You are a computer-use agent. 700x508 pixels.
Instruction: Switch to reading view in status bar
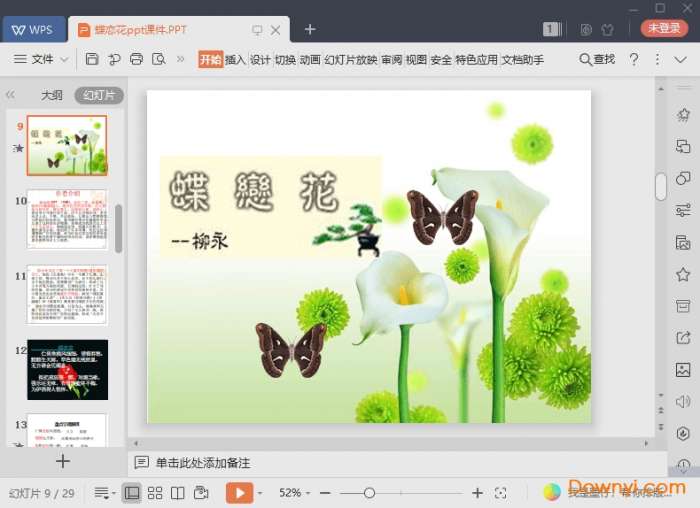point(178,493)
